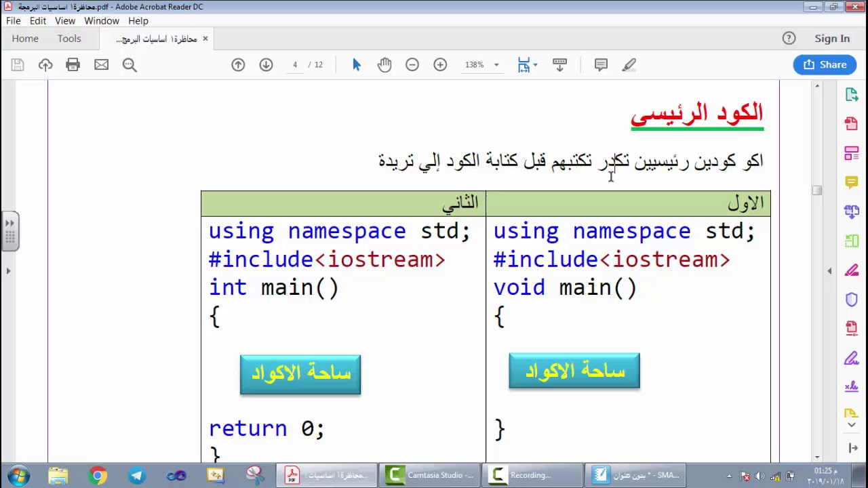Click the 'int main()' code line
868x488 pixels.
pos(274,288)
